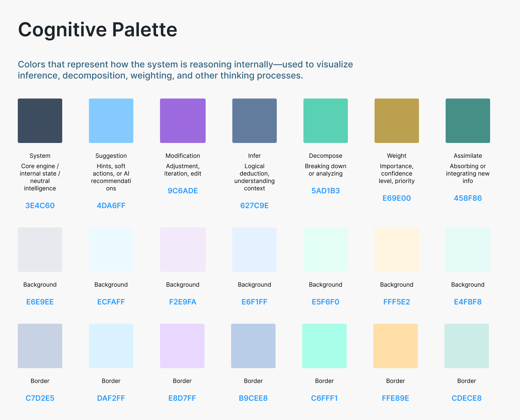Select the light blue Suggestion swatch
Image resolution: width=520 pixels, height=420 pixels.
click(x=111, y=121)
